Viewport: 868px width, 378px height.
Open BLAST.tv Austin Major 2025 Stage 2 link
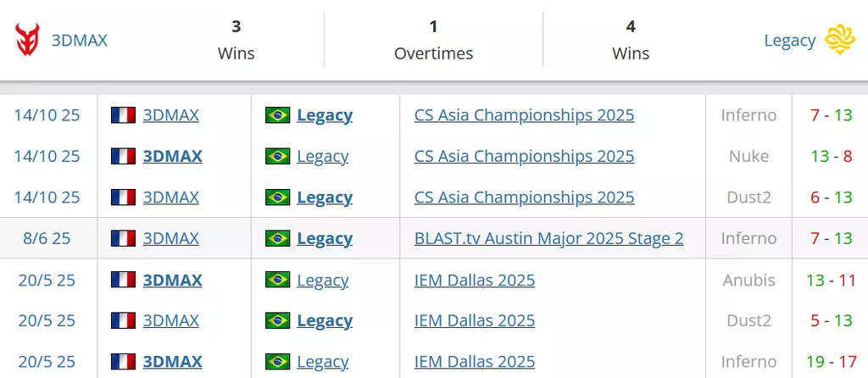tap(548, 238)
